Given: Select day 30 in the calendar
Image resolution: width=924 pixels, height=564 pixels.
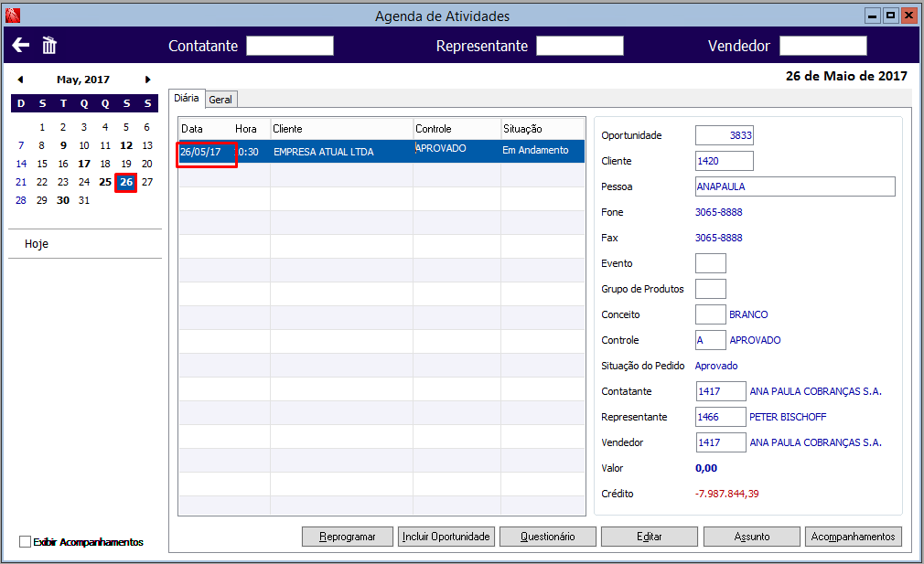Looking at the screenshot, I should tap(63, 200).
